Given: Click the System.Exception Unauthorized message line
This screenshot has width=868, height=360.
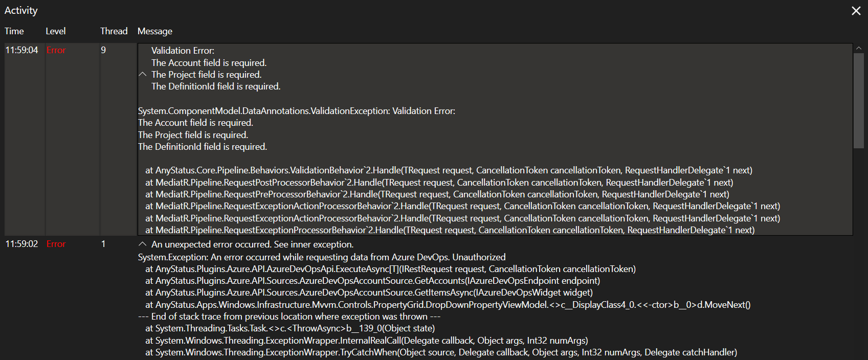Looking at the screenshot, I should 321,257.
